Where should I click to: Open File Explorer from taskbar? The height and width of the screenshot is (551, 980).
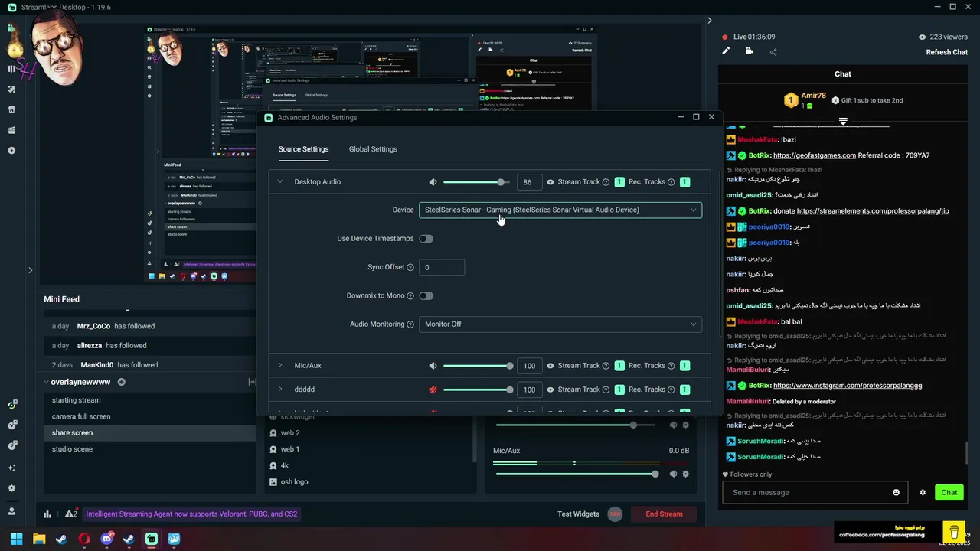tap(39, 539)
